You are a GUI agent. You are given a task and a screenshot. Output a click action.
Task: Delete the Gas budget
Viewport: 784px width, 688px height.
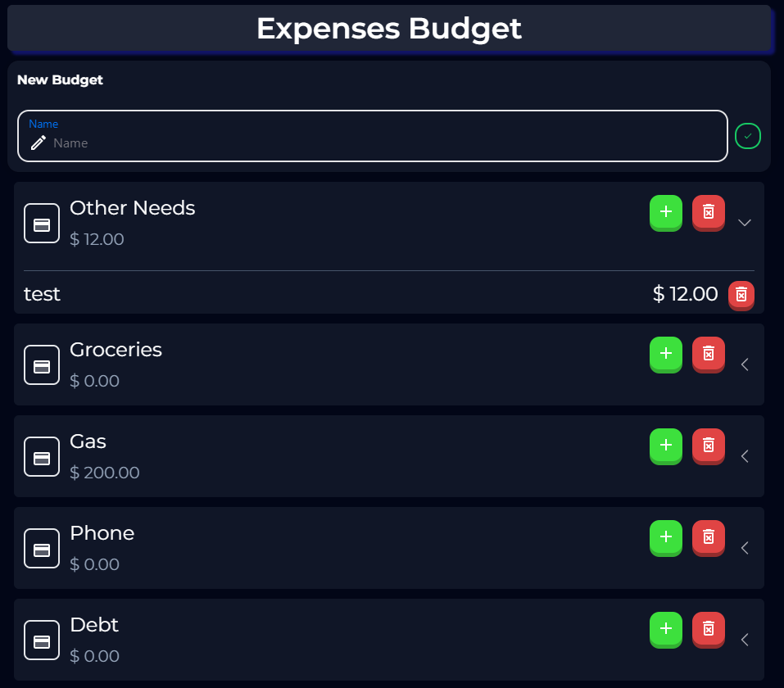coord(708,446)
